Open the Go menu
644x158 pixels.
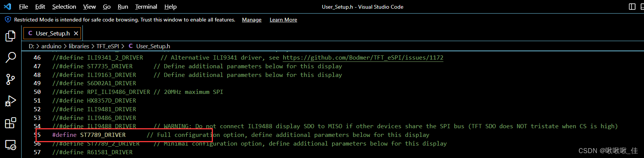pyautogui.click(x=107, y=7)
